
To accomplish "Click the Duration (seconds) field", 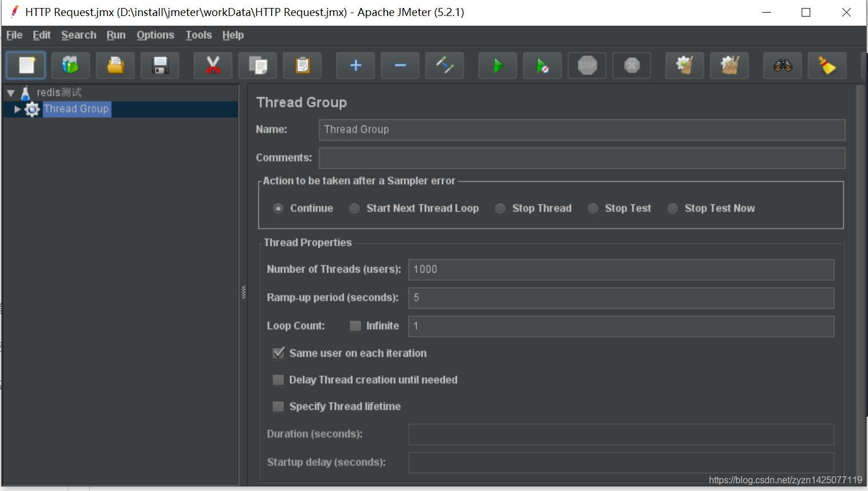I will tap(621, 434).
